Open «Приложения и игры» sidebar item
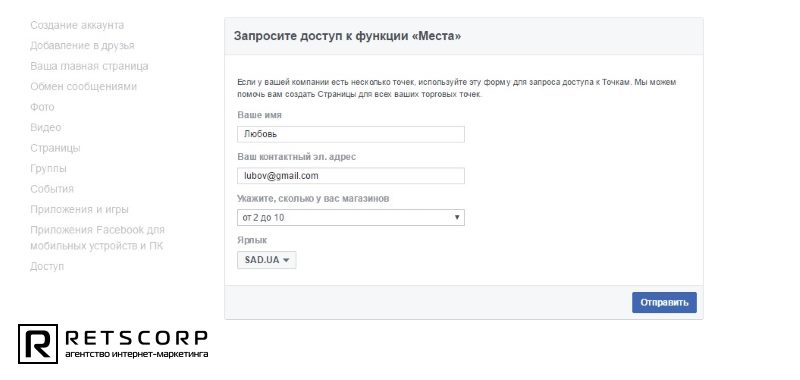Viewport: 800px width, 380px height. coord(79,209)
